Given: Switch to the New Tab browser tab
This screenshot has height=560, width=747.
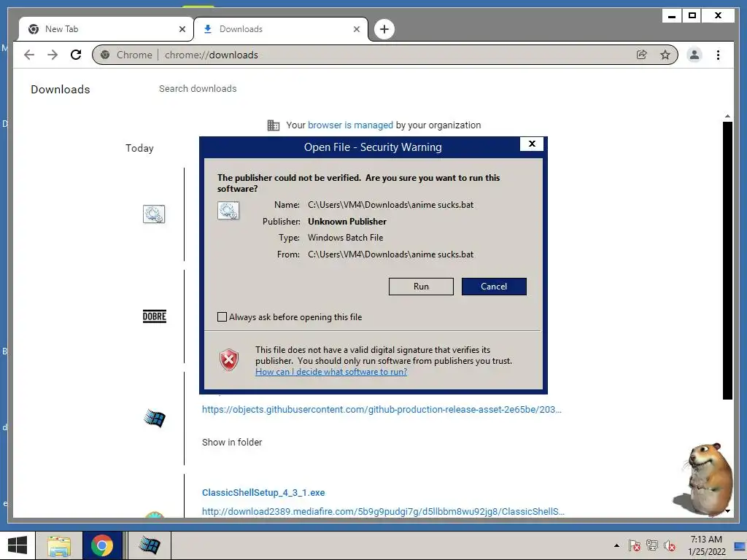Looking at the screenshot, I should tap(106, 29).
